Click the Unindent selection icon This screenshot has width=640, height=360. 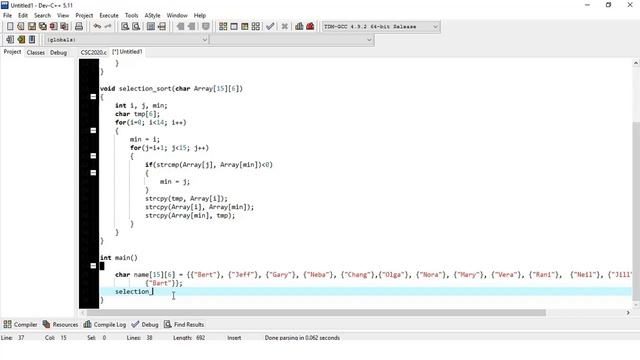[x=191, y=27]
